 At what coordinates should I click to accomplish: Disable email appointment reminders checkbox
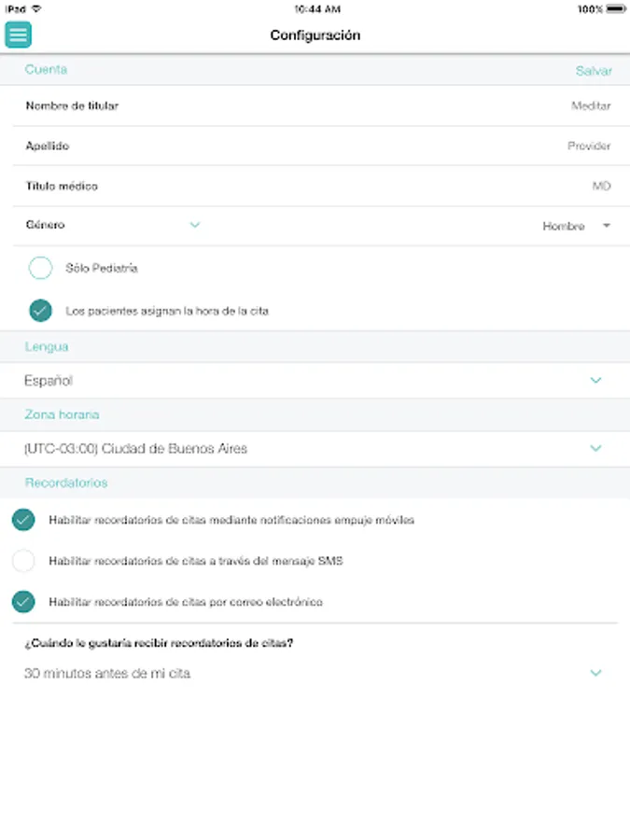click(23, 602)
